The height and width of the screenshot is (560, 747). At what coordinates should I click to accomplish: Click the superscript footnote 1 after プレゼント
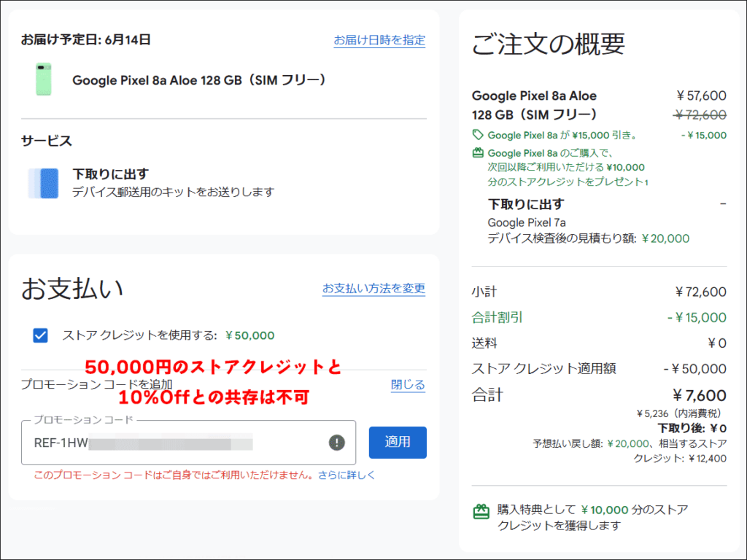click(646, 182)
